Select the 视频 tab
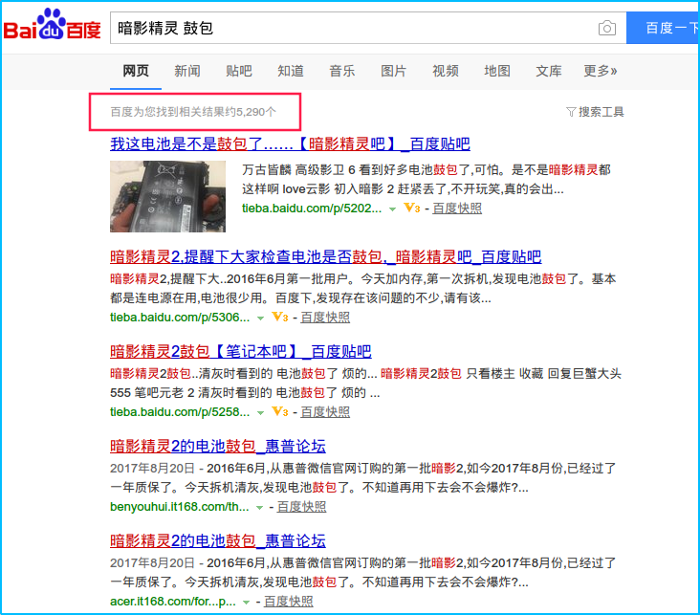Viewport: 700px width, 615px height. tap(446, 71)
